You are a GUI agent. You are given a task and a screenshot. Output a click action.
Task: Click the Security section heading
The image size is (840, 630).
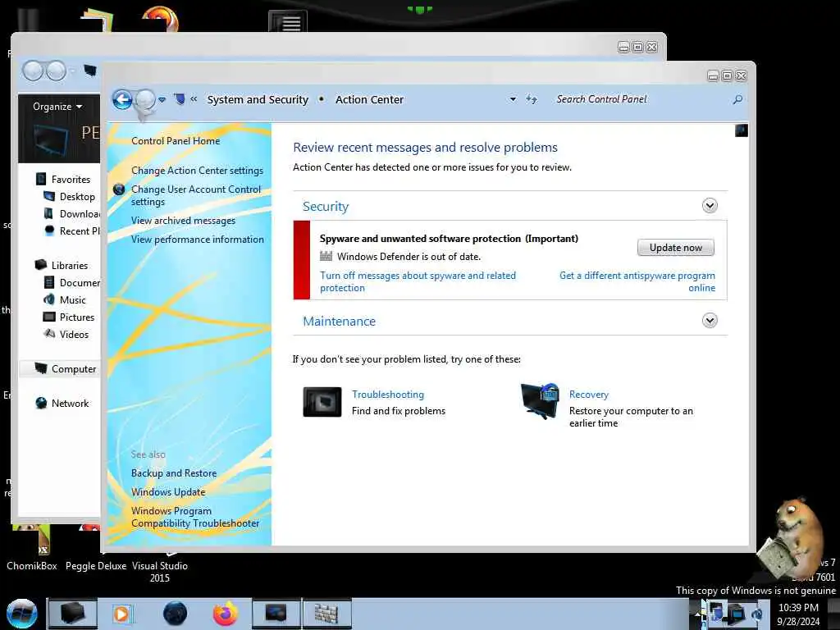coord(326,206)
